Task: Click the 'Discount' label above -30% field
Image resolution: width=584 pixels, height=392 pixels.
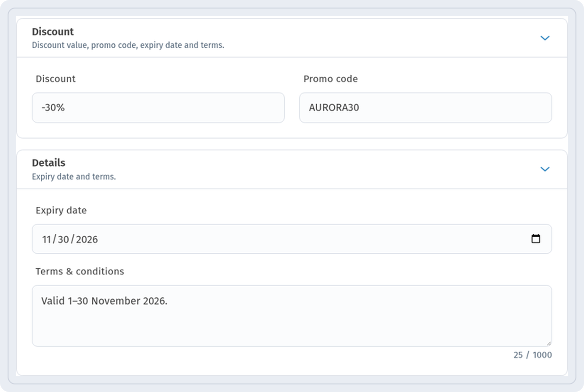Action: click(x=55, y=79)
